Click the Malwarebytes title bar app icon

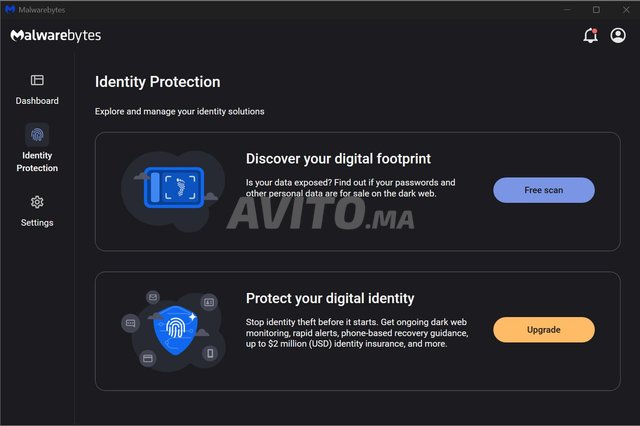pyautogui.click(x=9, y=9)
